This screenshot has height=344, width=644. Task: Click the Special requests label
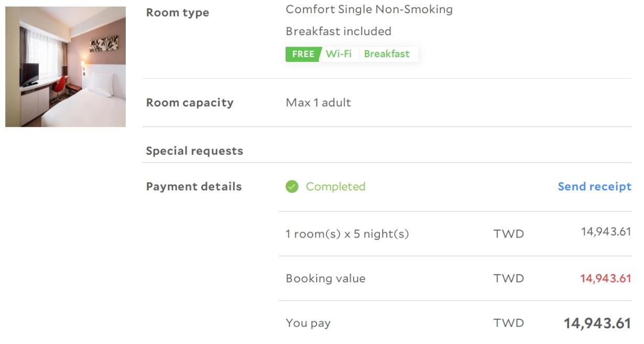pos(194,151)
